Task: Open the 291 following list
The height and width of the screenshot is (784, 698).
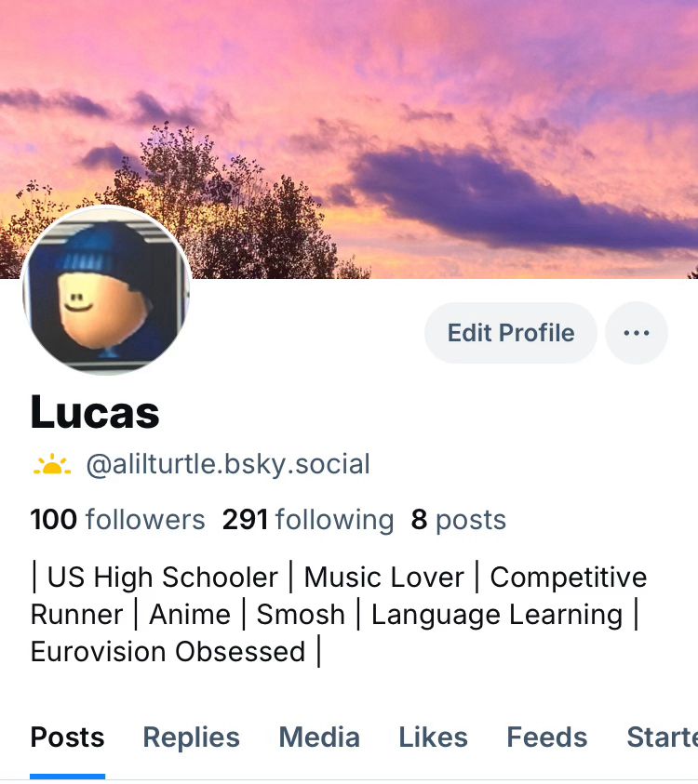Action: [x=308, y=520]
